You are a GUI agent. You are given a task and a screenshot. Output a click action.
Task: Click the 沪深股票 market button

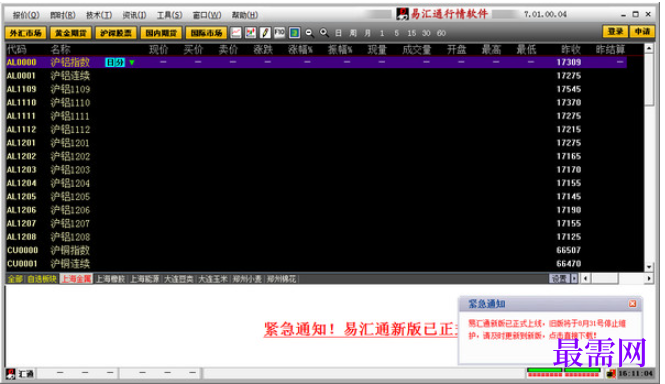coord(116,33)
